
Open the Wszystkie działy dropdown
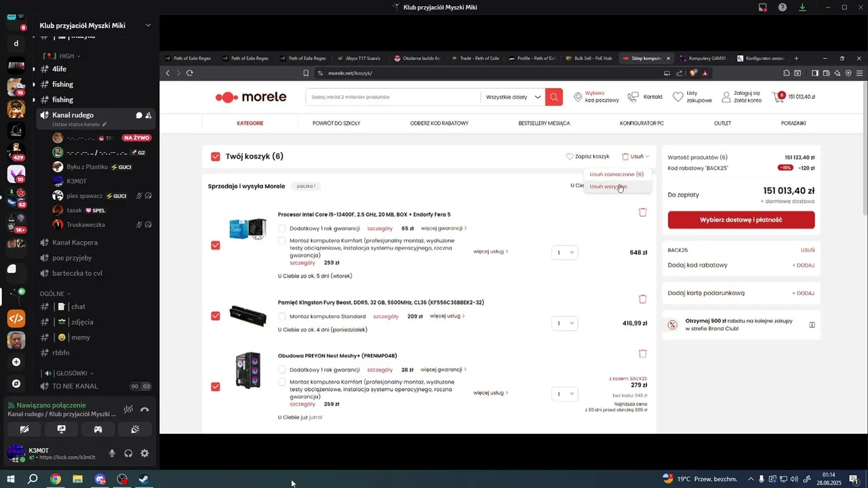tap(513, 97)
